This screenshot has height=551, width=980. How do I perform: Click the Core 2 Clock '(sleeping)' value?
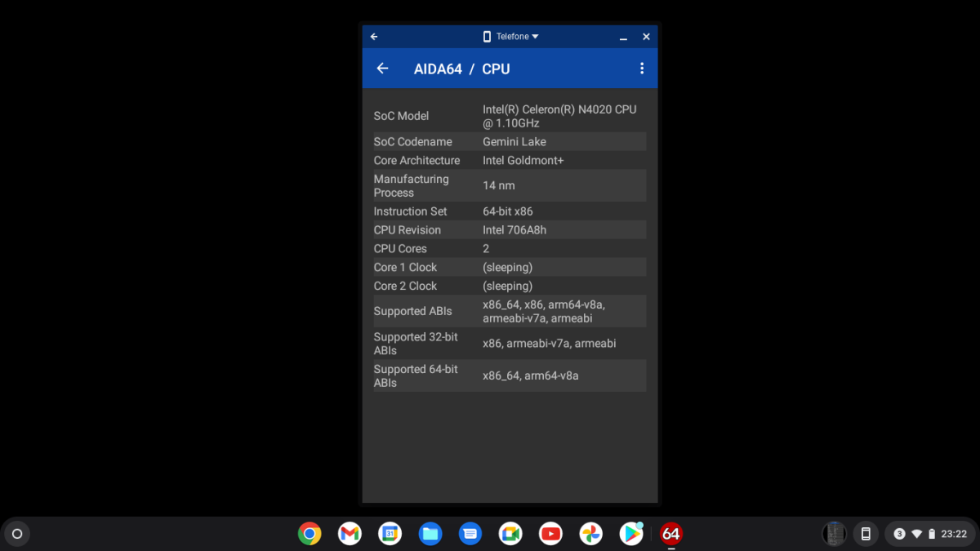pos(507,286)
